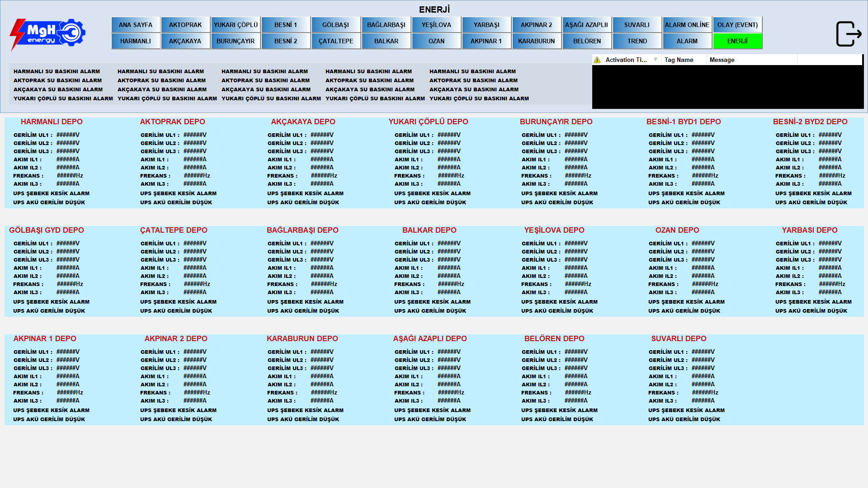Open the YUKARI ÇÖPLÜ page
The image size is (868, 488).
pos(236,25)
